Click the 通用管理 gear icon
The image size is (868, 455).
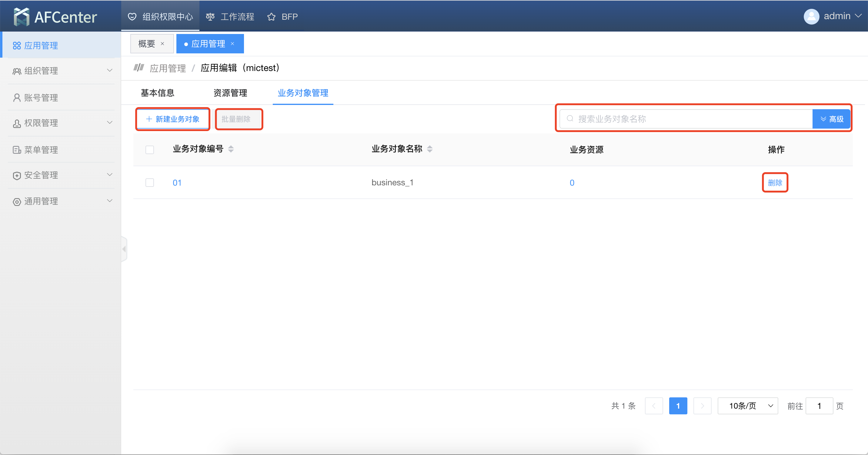(x=16, y=202)
